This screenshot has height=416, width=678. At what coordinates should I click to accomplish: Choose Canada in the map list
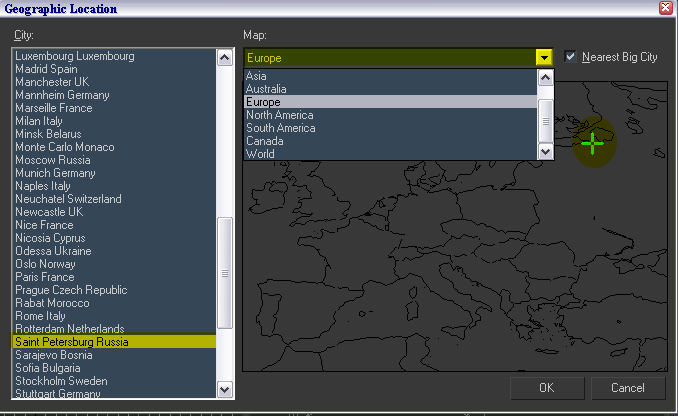click(264, 141)
